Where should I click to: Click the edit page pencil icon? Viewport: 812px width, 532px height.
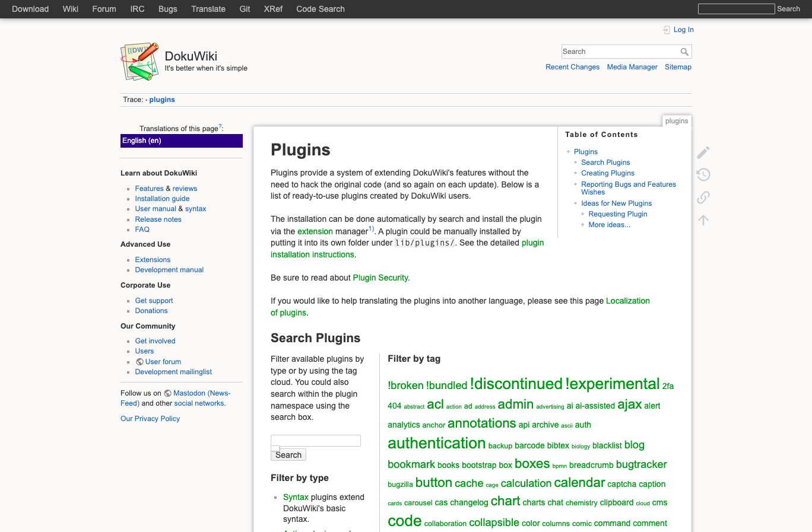click(x=703, y=152)
